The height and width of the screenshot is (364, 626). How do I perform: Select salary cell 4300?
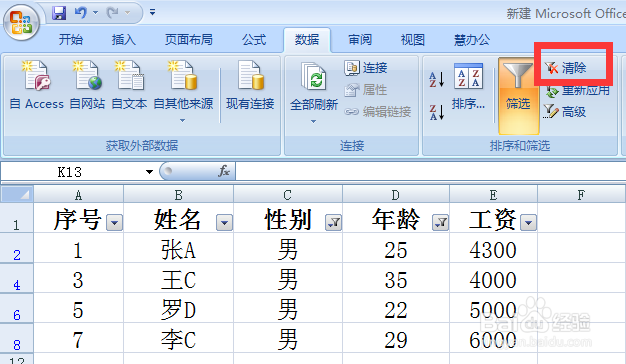coord(493,248)
